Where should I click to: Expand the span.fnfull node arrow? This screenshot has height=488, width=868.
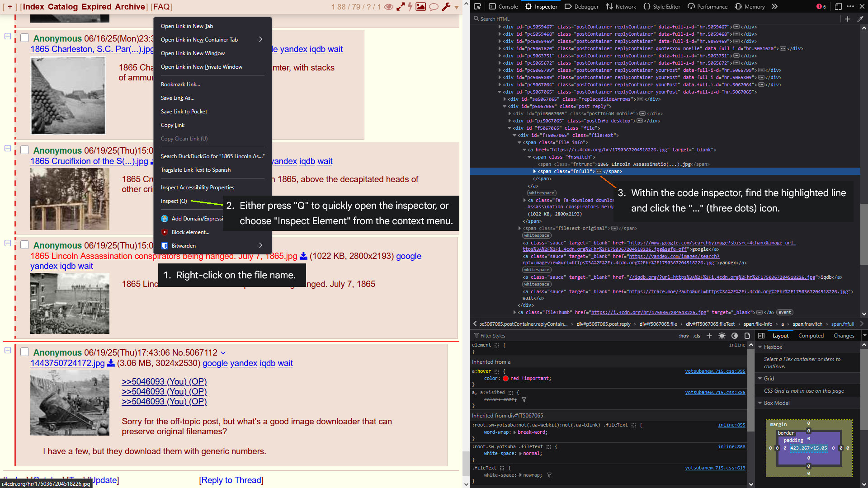534,172
